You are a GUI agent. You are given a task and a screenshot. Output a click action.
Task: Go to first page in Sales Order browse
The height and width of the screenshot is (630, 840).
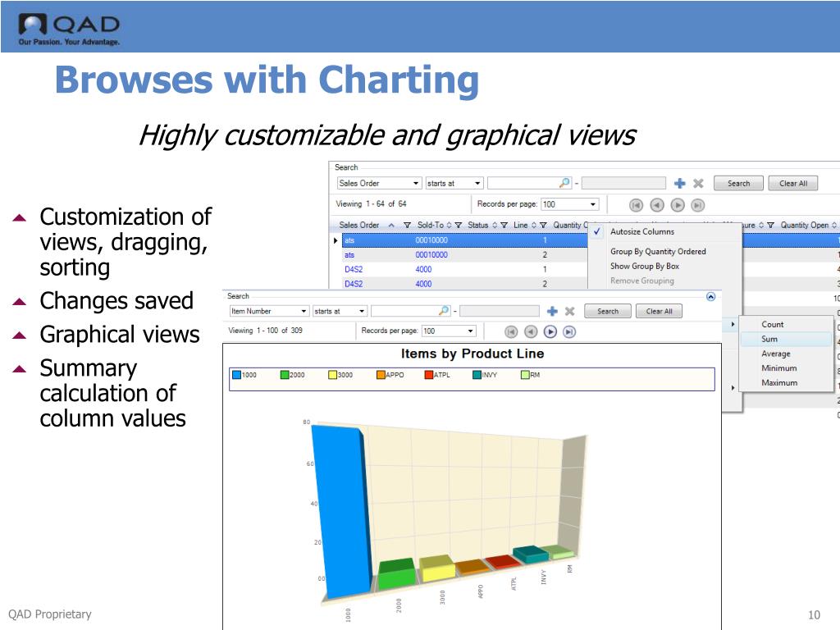pos(636,205)
